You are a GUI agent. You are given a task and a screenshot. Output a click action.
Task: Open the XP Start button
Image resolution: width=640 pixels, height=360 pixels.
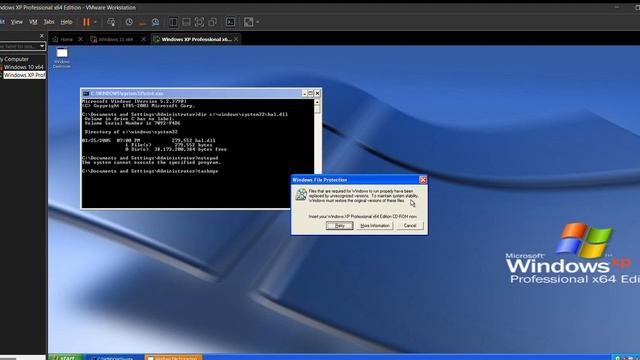tap(66, 357)
